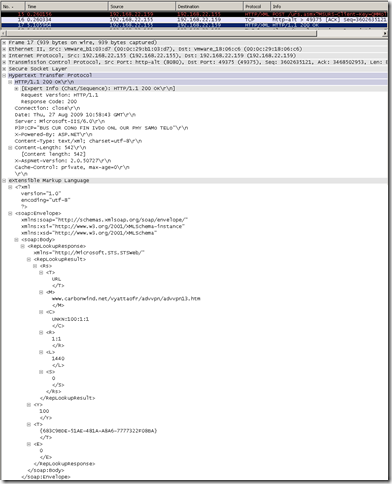The image size is (392, 484).
Task: Collapse the <Y> node
Action: tap(29, 405)
